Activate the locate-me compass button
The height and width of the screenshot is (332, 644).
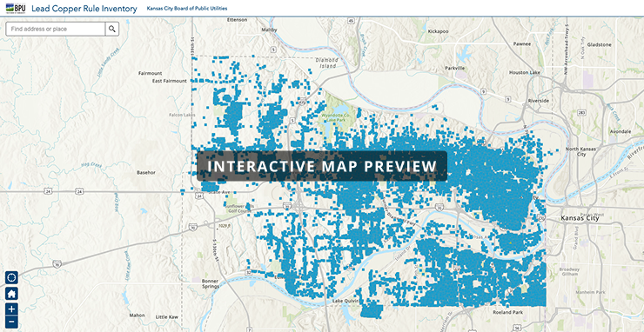pyautogui.click(x=11, y=278)
